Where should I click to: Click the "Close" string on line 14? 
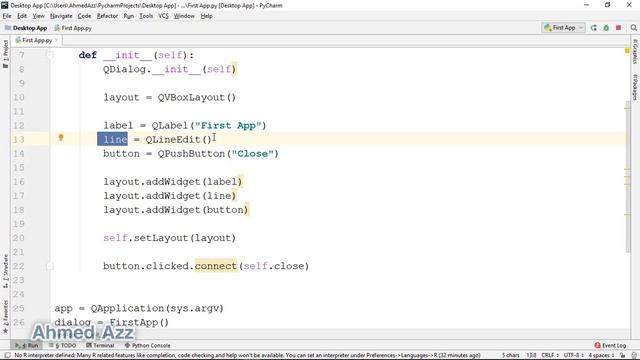pyautogui.click(x=252, y=153)
